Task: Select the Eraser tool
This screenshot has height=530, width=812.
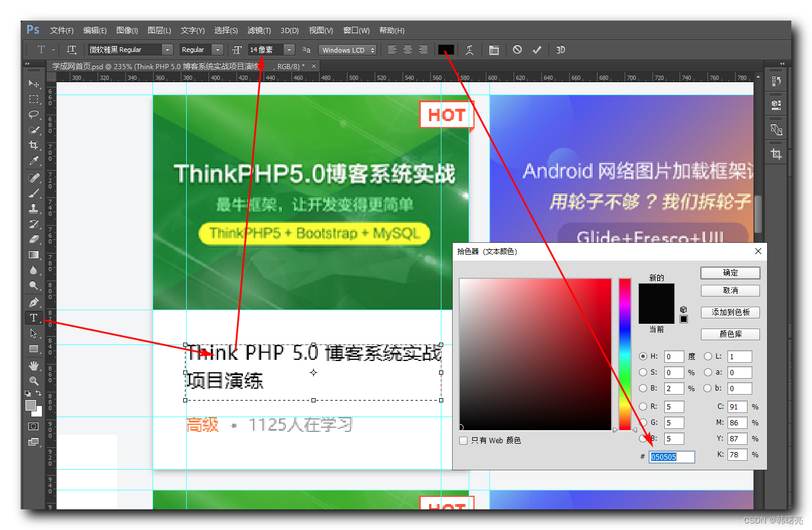Action: [x=34, y=239]
